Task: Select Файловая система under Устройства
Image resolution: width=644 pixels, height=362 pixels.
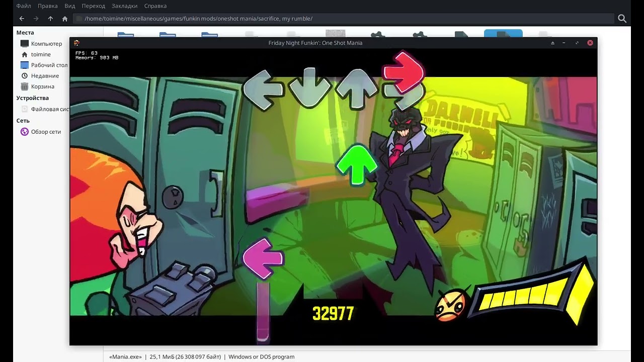Action: (x=44, y=109)
